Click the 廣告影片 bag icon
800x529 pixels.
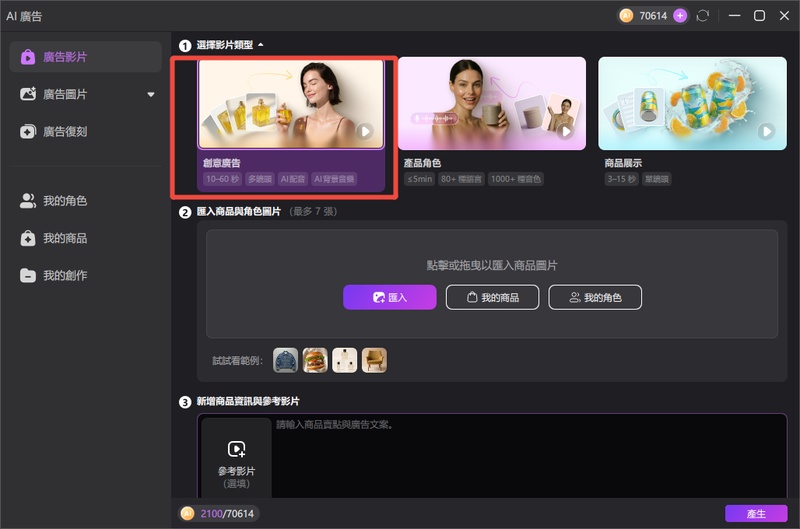(28, 57)
